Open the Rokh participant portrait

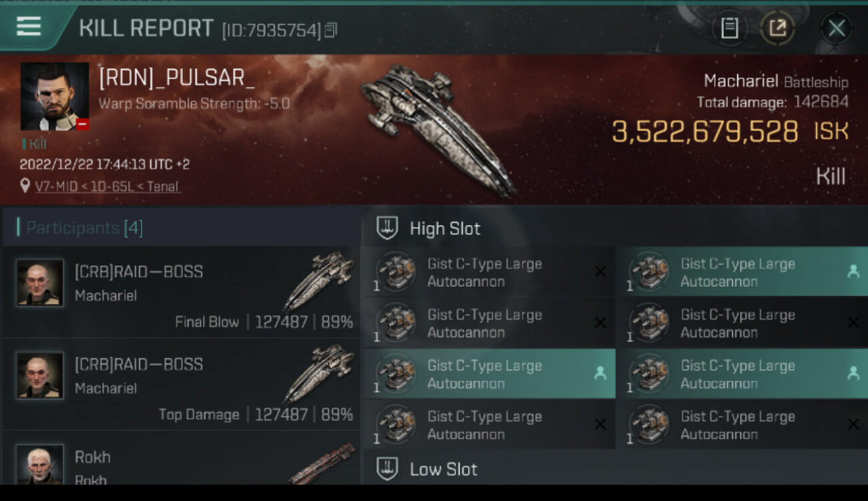pyautogui.click(x=40, y=464)
